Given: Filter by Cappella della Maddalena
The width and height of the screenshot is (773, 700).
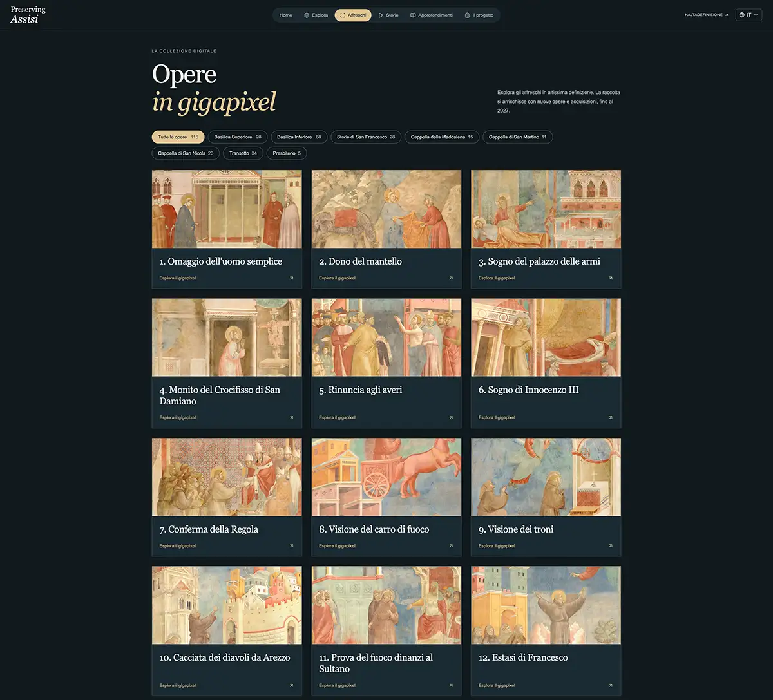Looking at the screenshot, I should pos(442,137).
